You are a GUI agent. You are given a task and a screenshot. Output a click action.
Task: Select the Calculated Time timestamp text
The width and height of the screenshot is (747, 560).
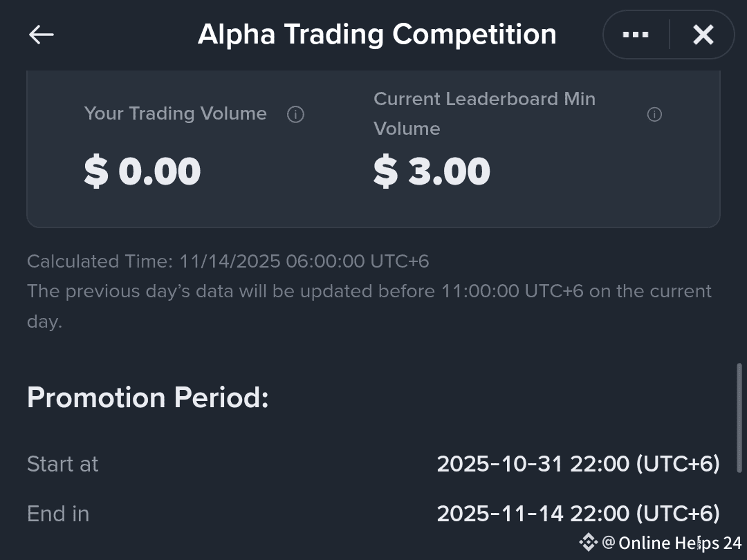(x=228, y=261)
